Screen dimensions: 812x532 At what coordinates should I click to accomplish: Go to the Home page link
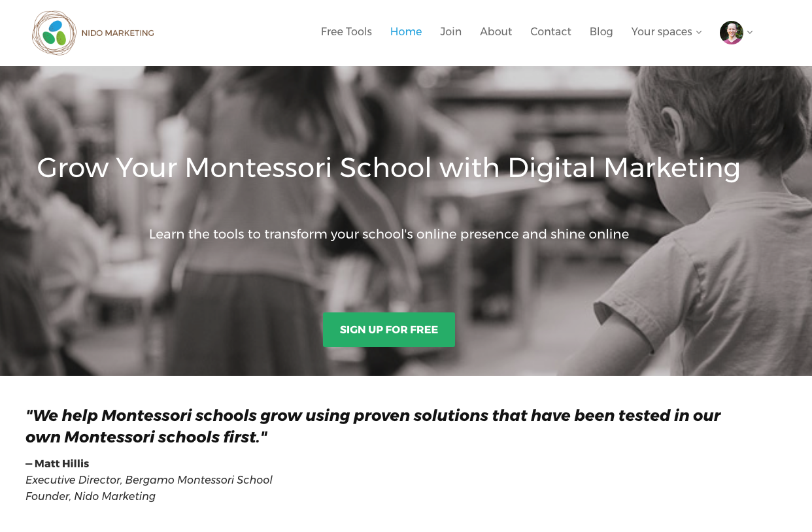(406, 32)
